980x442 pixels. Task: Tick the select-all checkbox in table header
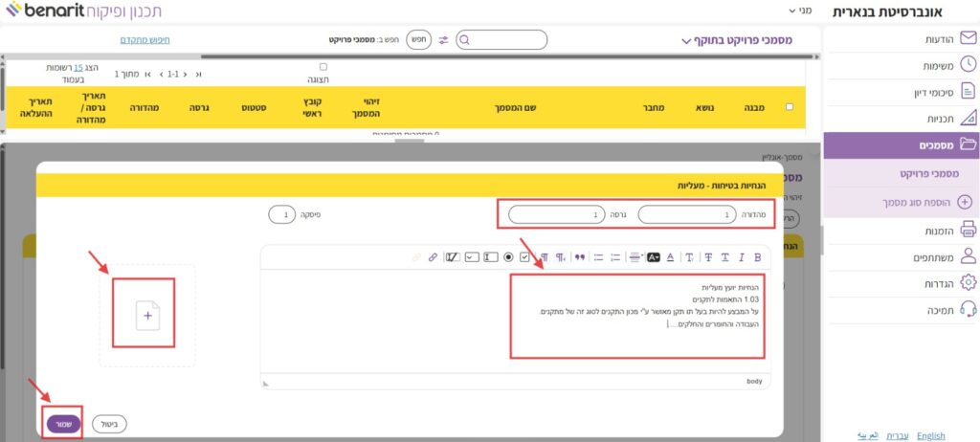pyautogui.click(x=789, y=107)
